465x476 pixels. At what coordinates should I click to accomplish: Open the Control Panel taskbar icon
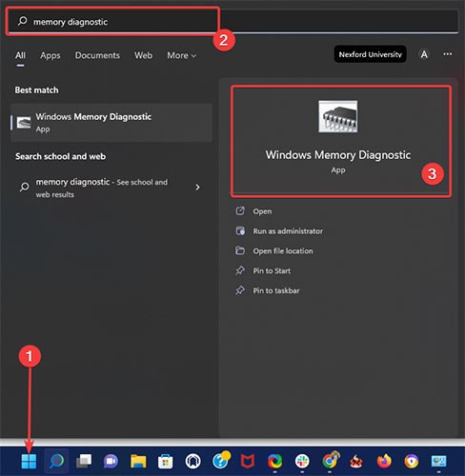click(438, 461)
